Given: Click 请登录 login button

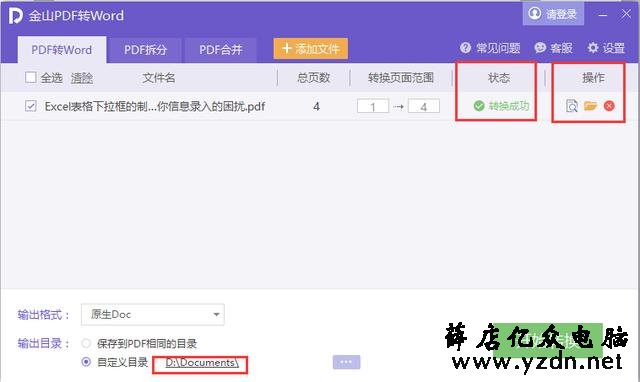Looking at the screenshot, I should tap(553, 14).
